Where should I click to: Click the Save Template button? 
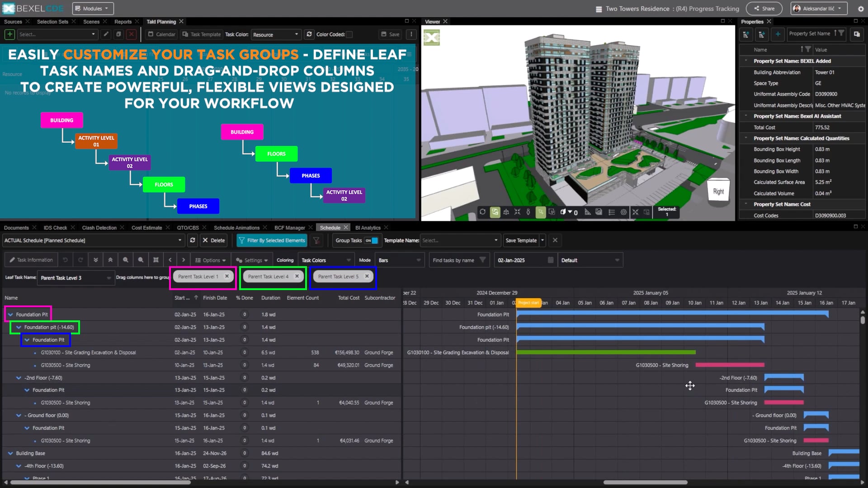[521, 240]
